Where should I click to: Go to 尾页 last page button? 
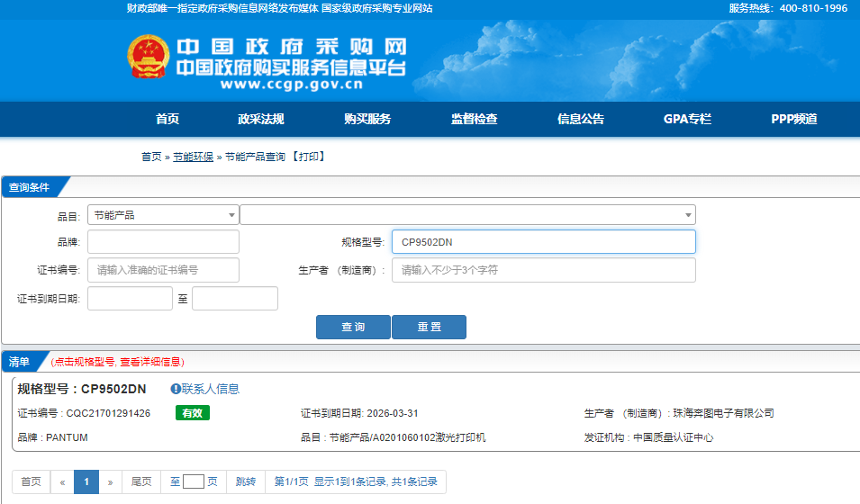click(141, 481)
